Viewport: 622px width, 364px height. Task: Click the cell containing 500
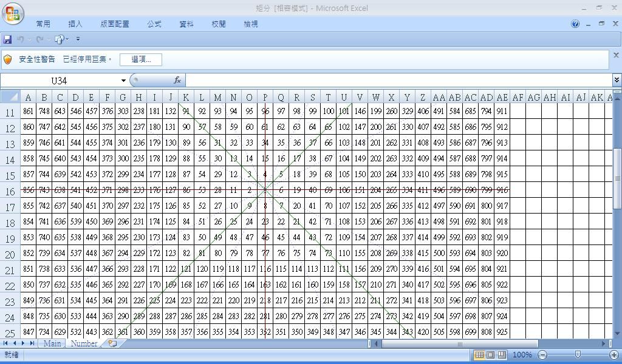point(439,253)
